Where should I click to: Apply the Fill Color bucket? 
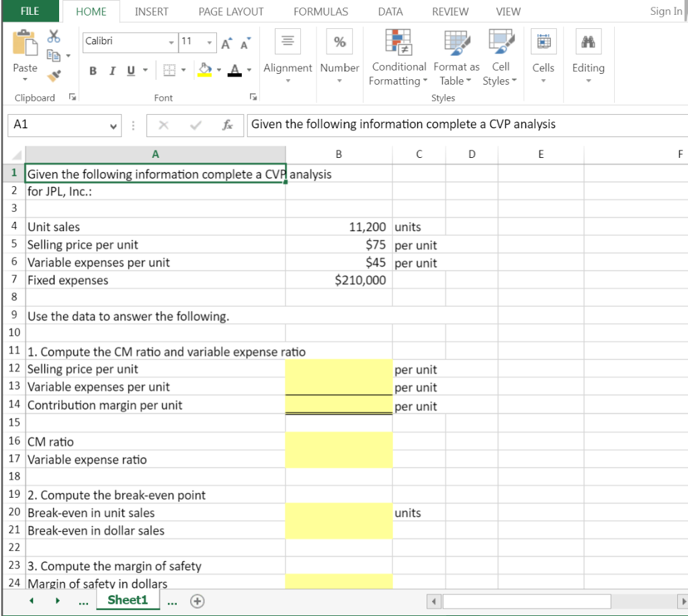tap(204, 70)
